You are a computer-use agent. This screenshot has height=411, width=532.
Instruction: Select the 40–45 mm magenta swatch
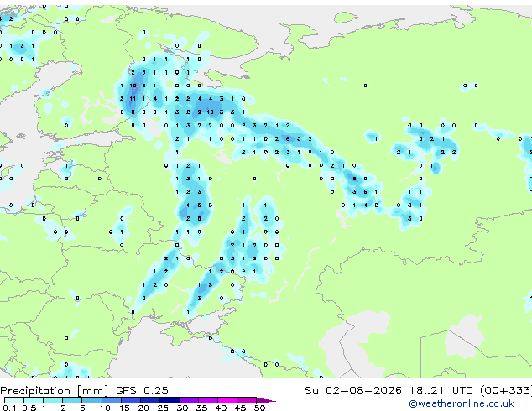[x=227, y=400]
